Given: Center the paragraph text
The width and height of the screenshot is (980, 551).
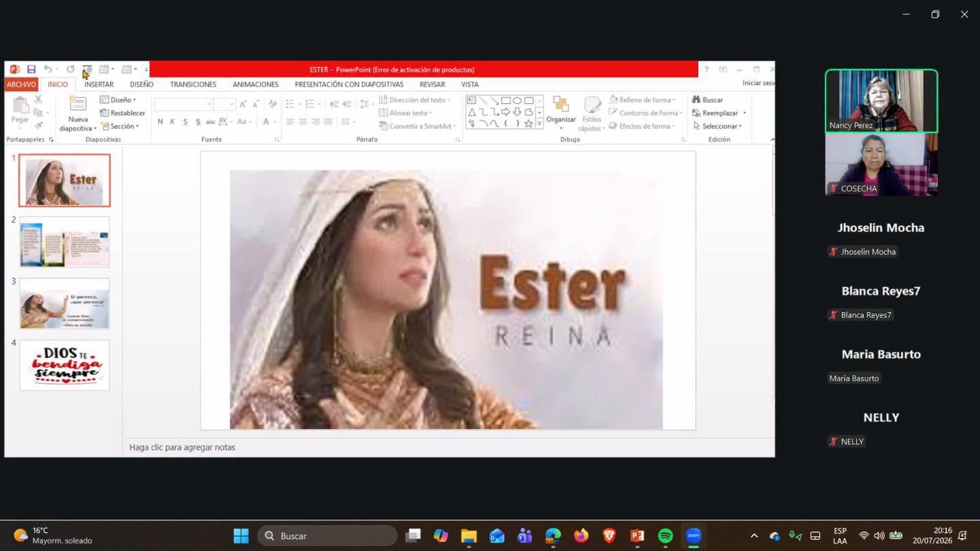Looking at the screenshot, I should 303,122.
